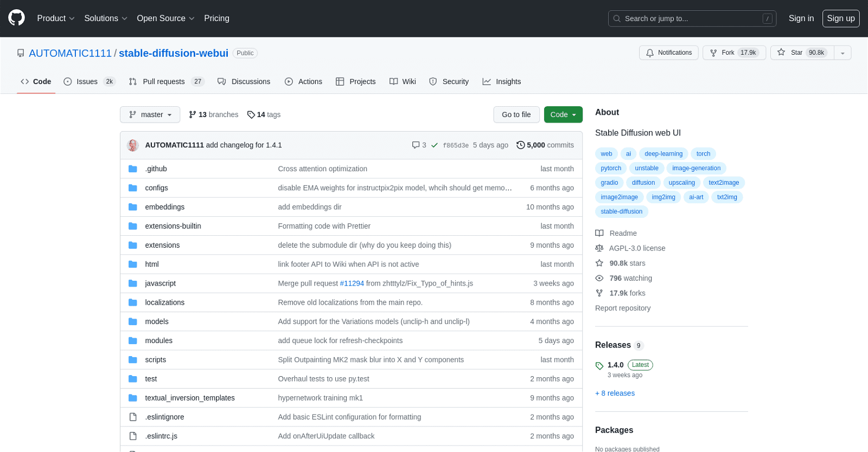Click the GitHub logo icon
Image resolution: width=868 pixels, height=452 pixels.
pyautogui.click(x=16, y=18)
